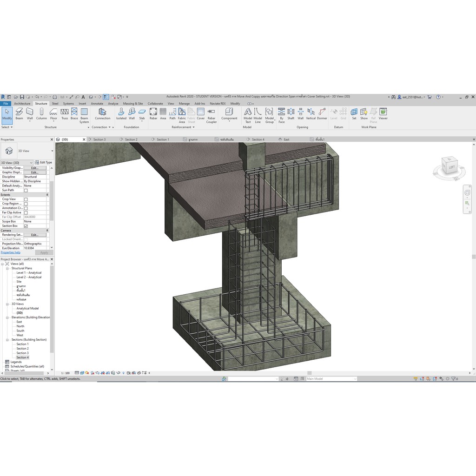Open the File menu
Image resolution: width=476 pixels, height=476 pixels.
coord(6,104)
